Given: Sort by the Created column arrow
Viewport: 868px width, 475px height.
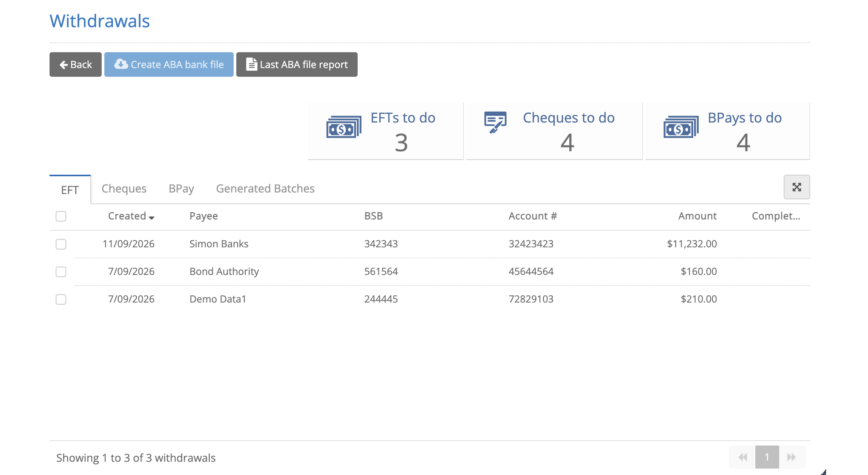Looking at the screenshot, I should tap(152, 217).
